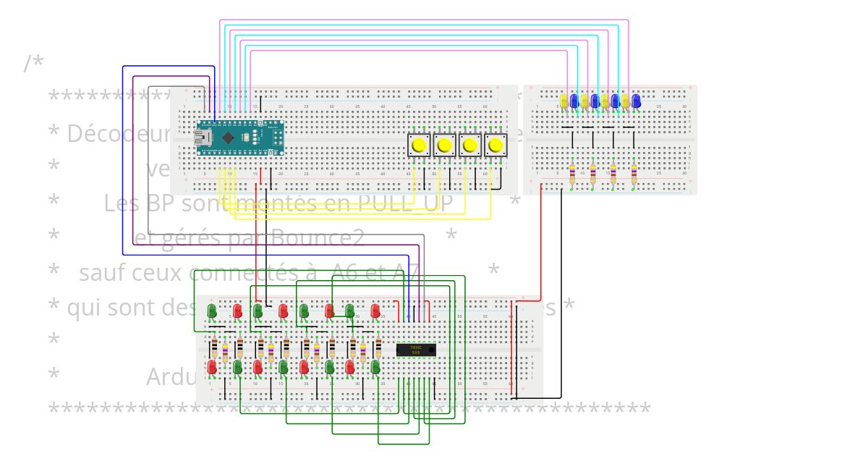
Task: Click the 74HC595 shift register chip
Action: click(416, 350)
